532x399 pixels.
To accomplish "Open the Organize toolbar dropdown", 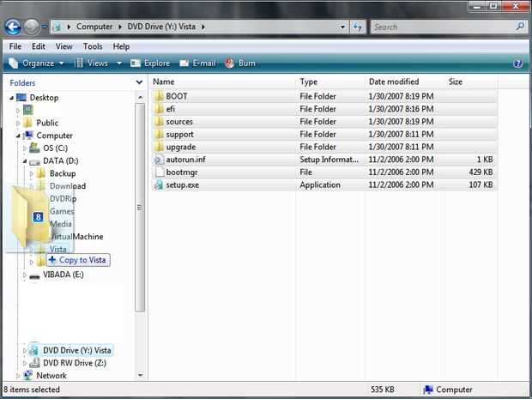I will coord(36,63).
